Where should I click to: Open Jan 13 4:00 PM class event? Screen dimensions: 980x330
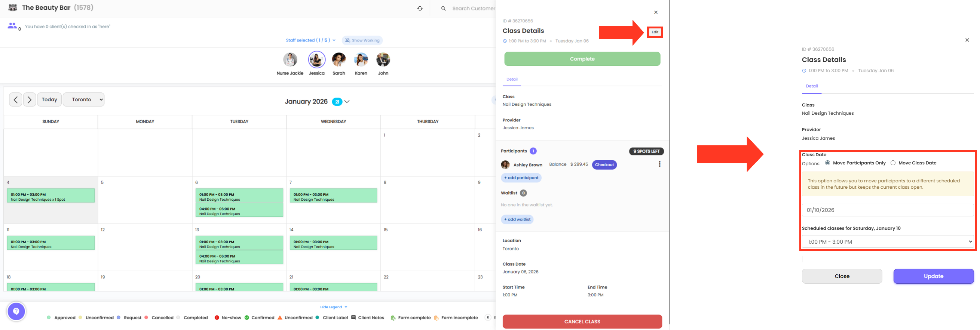[239, 257]
